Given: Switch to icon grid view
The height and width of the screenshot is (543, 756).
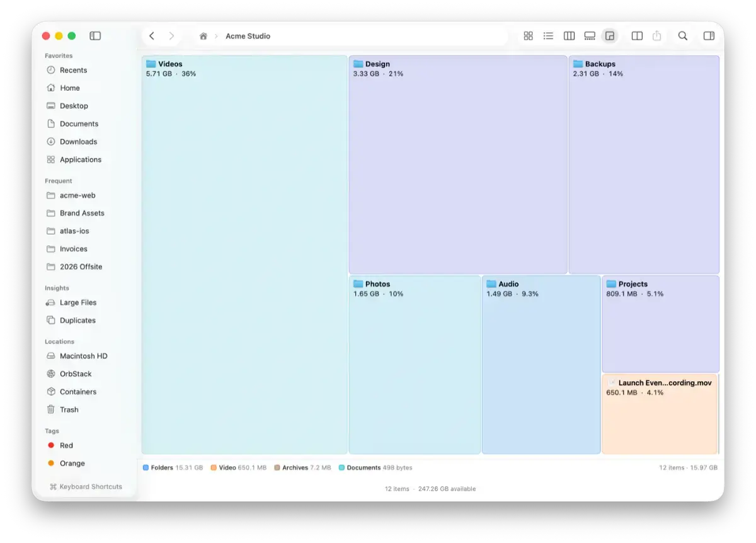Looking at the screenshot, I should 529,36.
